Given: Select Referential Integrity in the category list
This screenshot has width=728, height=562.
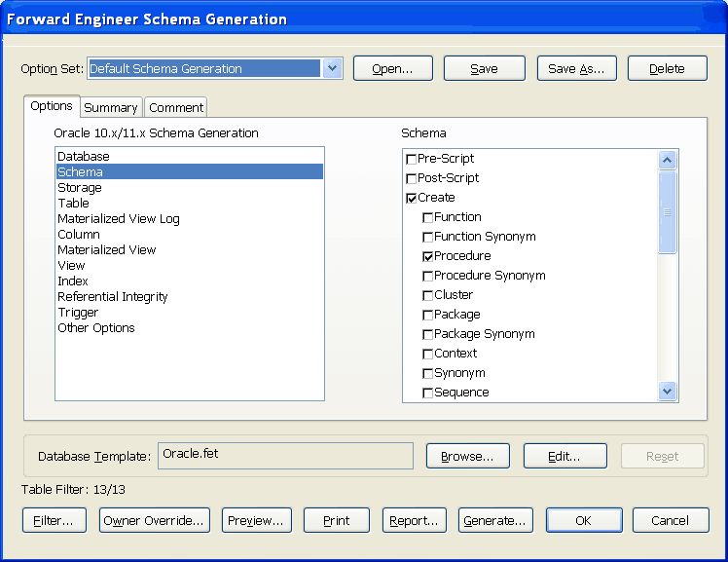Looking at the screenshot, I should pos(113,297).
